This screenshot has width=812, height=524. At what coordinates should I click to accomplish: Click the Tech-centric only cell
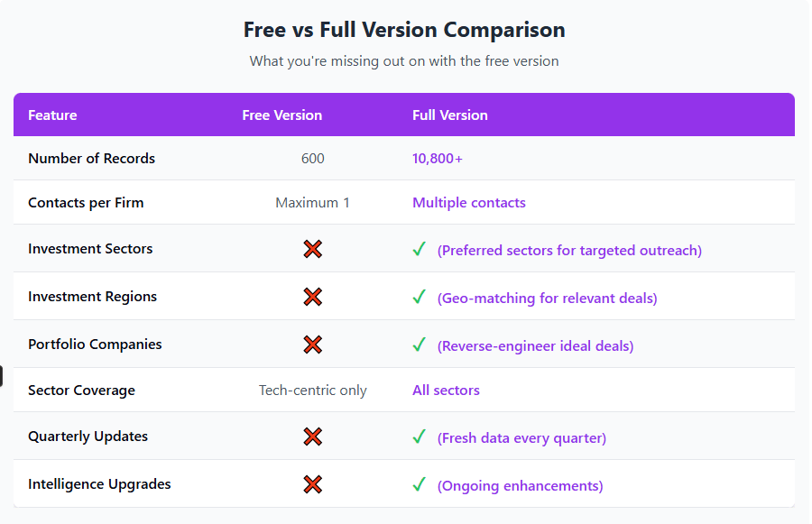(313, 390)
